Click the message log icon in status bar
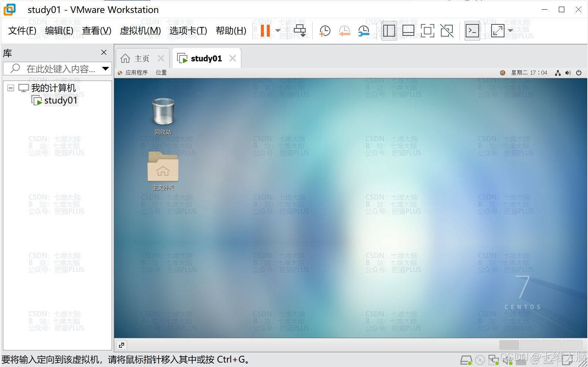 pos(567,360)
